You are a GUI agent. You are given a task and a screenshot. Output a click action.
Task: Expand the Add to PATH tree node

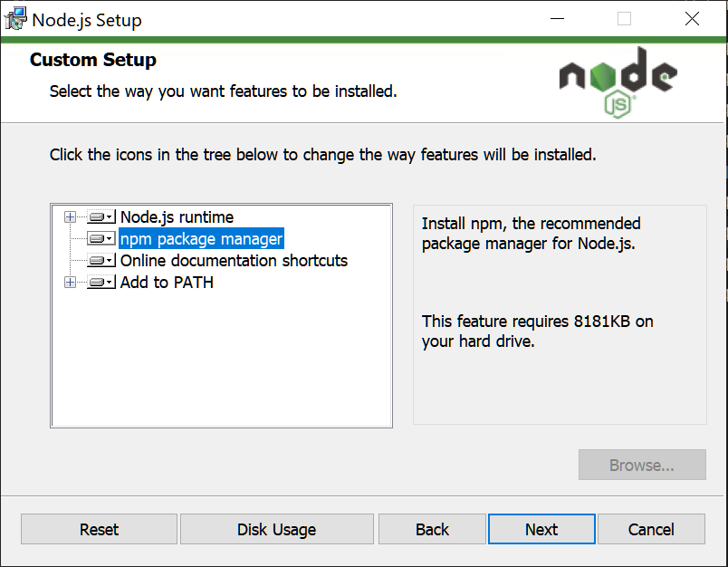pos(71,282)
